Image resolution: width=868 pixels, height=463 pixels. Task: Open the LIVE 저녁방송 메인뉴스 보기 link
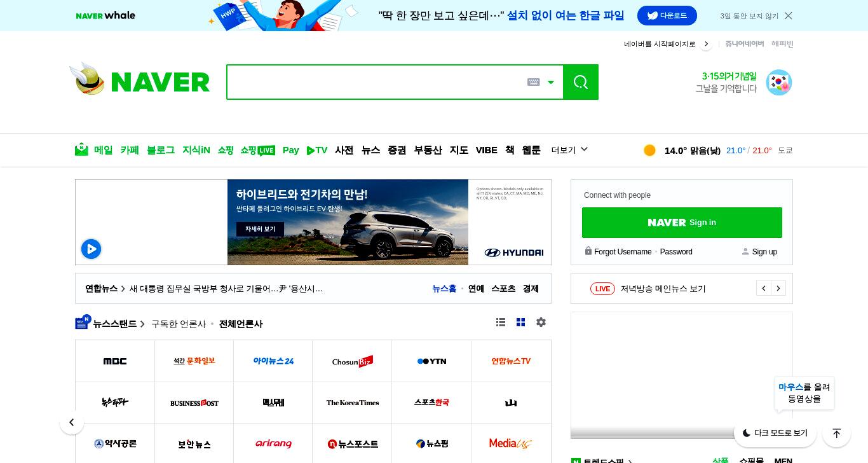(x=648, y=289)
